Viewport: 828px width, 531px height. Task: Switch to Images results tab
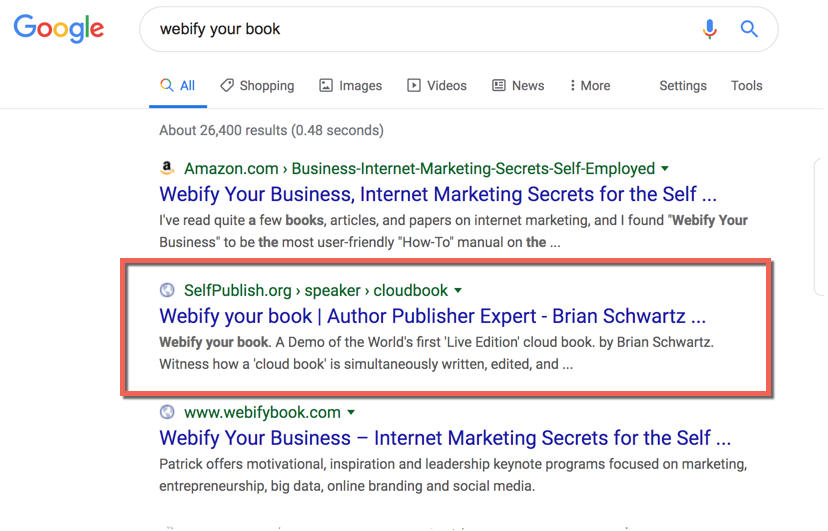coord(351,86)
